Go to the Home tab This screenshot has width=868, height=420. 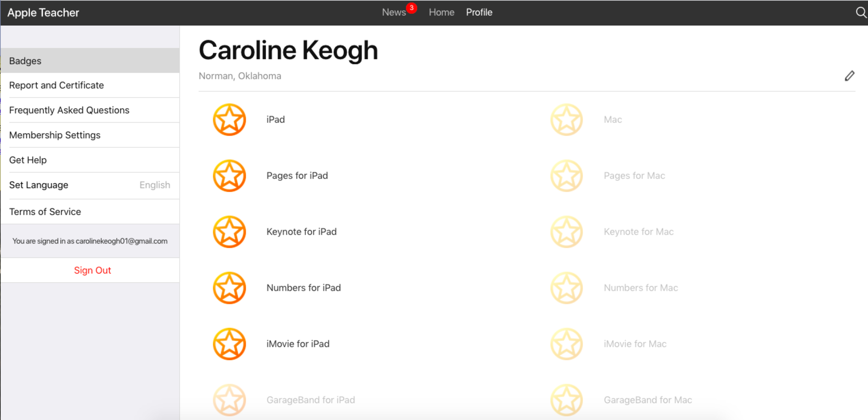point(441,12)
